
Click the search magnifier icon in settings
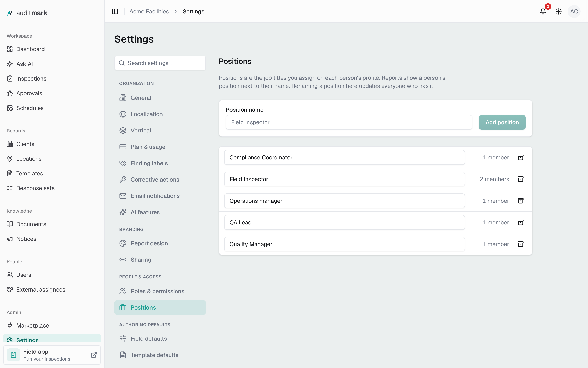[x=122, y=63]
